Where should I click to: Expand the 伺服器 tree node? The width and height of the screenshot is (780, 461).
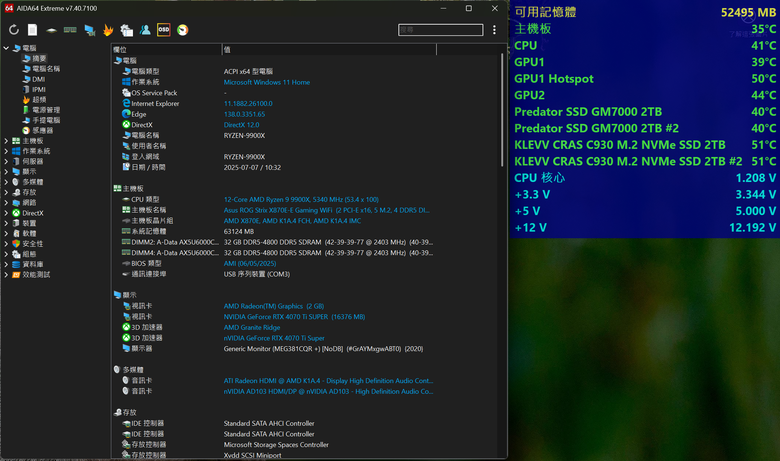tap(6, 161)
